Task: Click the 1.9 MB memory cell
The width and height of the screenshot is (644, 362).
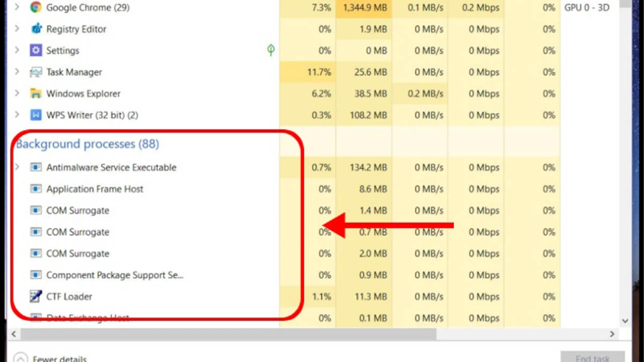Action: click(x=364, y=29)
